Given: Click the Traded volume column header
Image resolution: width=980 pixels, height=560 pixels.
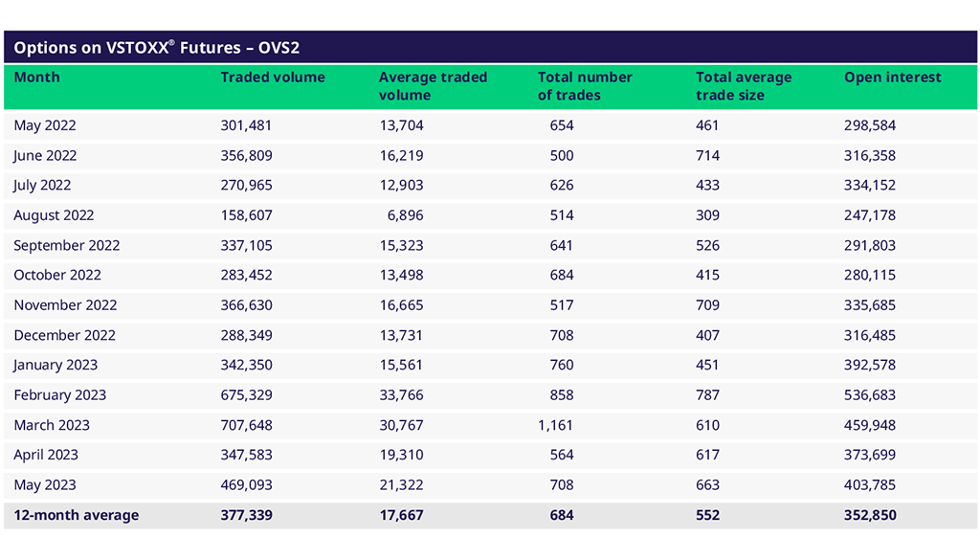Looking at the screenshot, I should (273, 78).
